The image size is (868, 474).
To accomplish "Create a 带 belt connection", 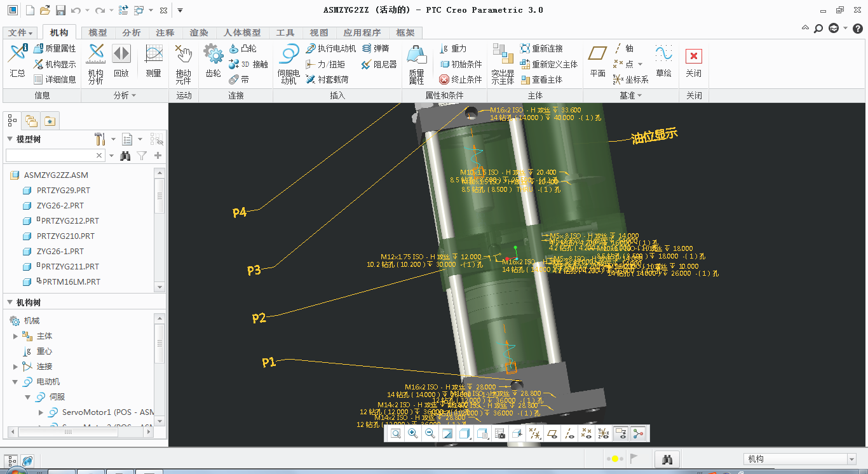I will click(239, 79).
